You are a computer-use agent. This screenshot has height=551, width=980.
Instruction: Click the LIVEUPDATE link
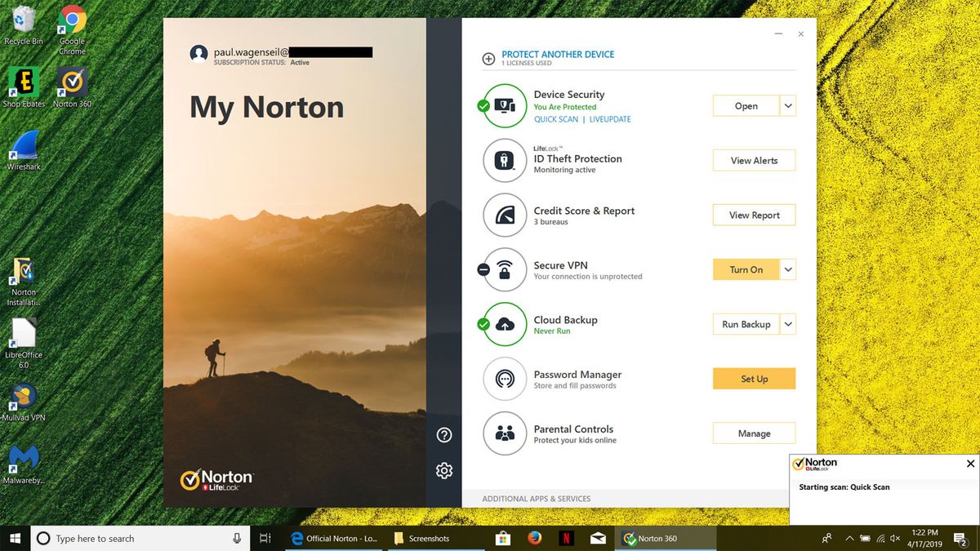[x=610, y=119]
